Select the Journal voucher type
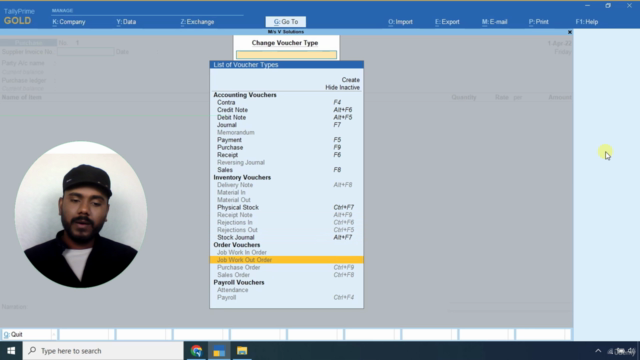640x360 pixels. [x=286, y=125]
